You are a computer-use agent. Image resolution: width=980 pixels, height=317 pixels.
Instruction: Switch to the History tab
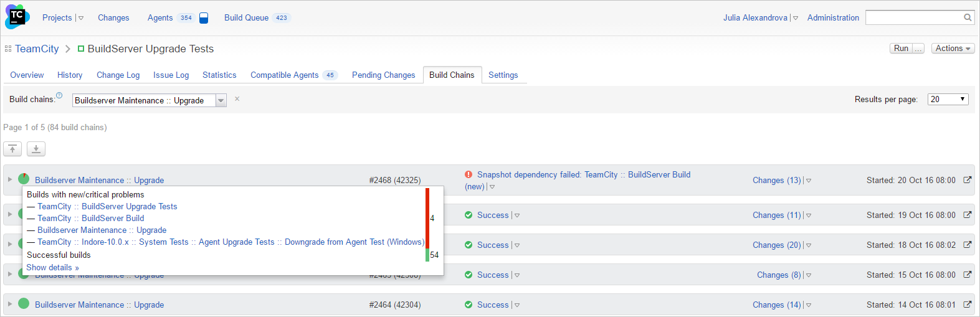point(70,75)
